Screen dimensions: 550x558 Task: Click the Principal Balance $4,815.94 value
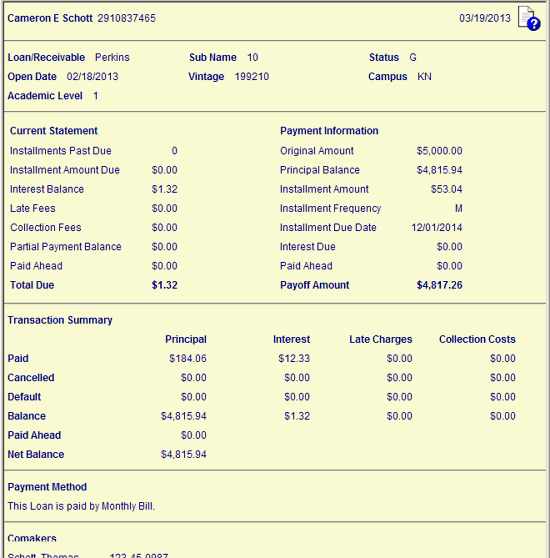tap(439, 170)
